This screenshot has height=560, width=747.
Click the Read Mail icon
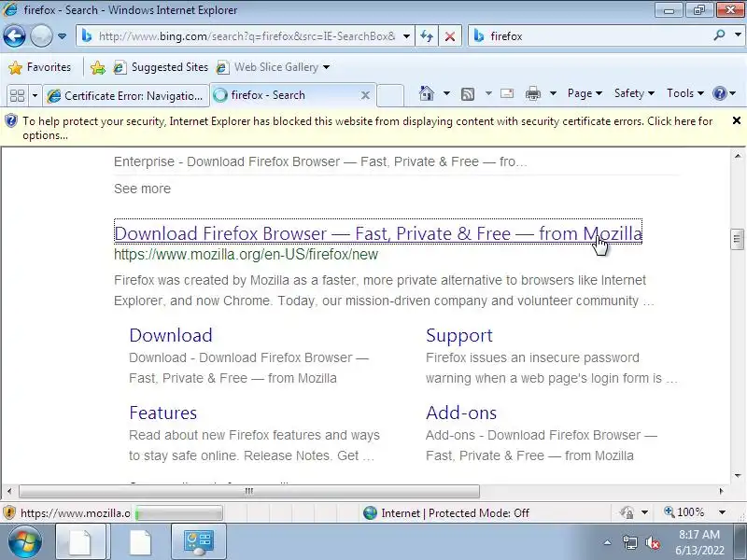[507, 93]
